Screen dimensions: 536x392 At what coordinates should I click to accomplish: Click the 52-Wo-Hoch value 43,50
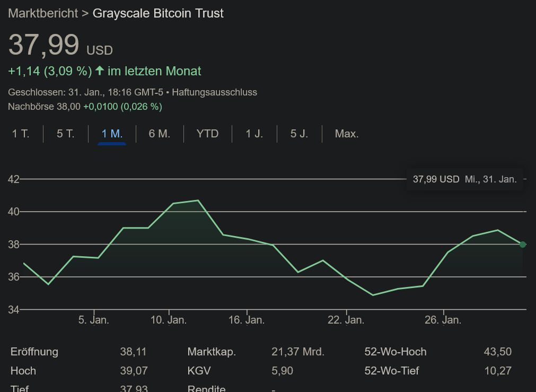coord(498,352)
